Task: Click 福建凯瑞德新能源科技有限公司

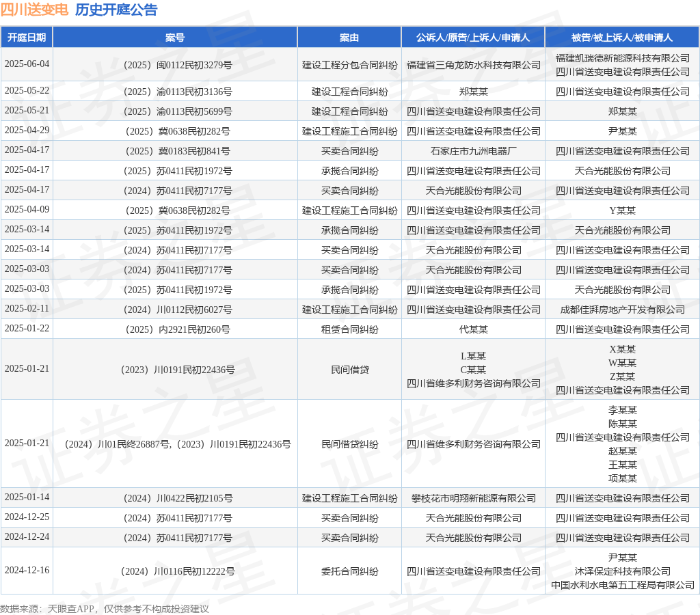Action: 622,58
